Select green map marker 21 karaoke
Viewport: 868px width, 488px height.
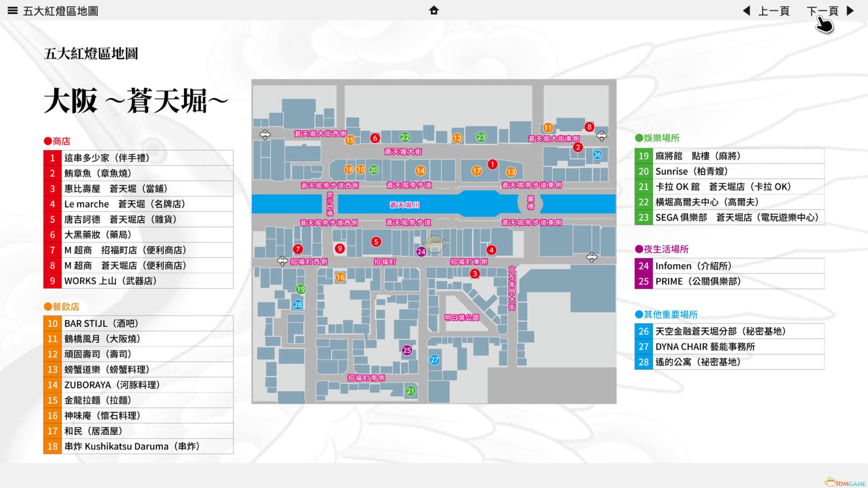click(x=410, y=391)
